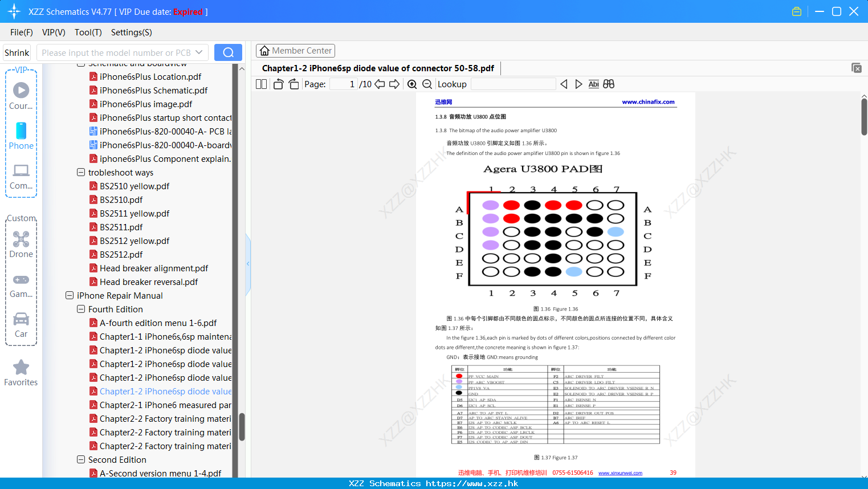Screen dimensions: 868x489
Task: Collapse the Second Edition folder
Action: click(x=81, y=459)
